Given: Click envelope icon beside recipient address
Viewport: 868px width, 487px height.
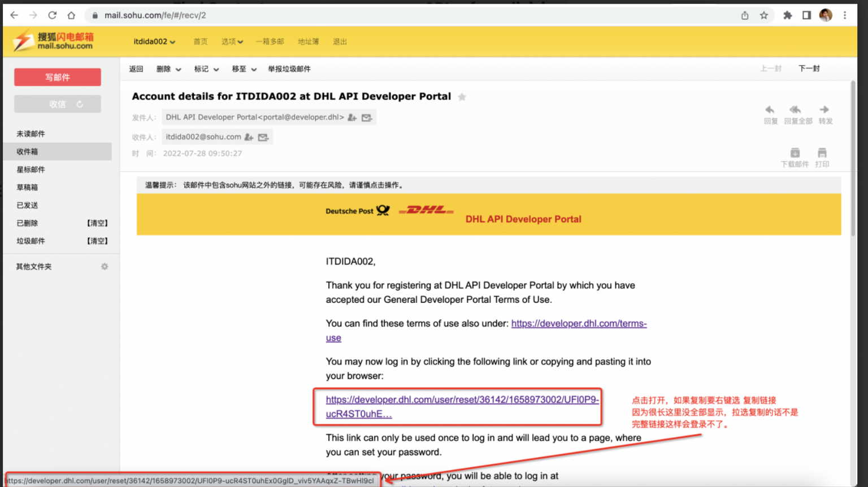Looking at the screenshot, I should tap(263, 137).
